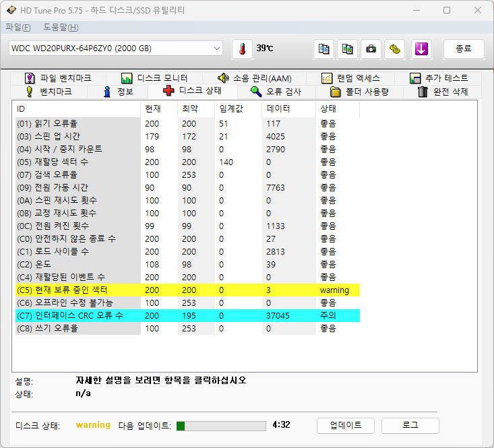Screen dimensions: 494x448
Task: Switch to the 벤치마크 tab
Action: pos(49,92)
